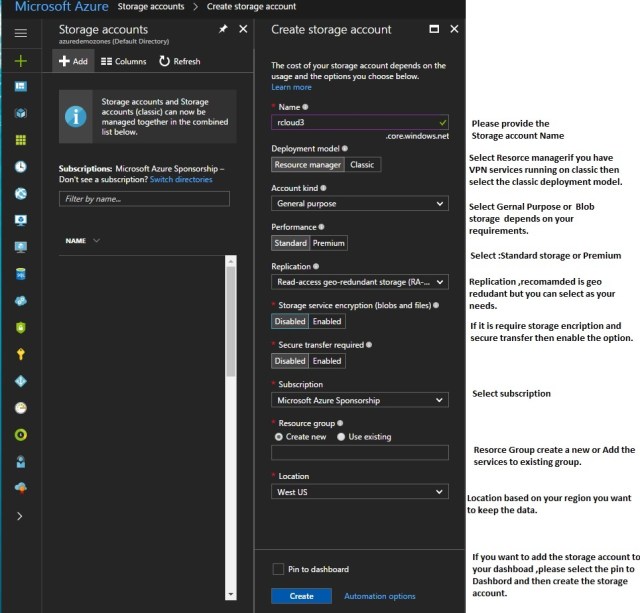Open the Account kind dropdown
The image size is (640, 613).
(360, 204)
